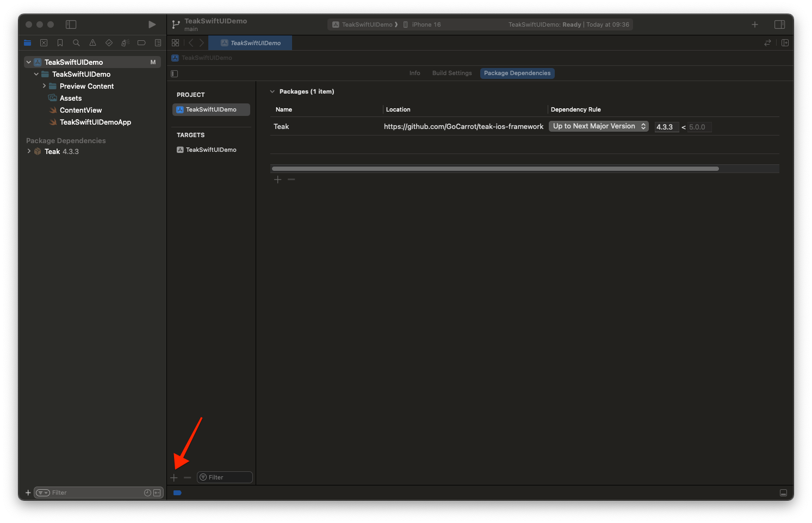This screenshot has width=812, height=523.
Task: Select the TeakSwiftUIDemo project under PROJECT
Action: (x=211, y=110)
